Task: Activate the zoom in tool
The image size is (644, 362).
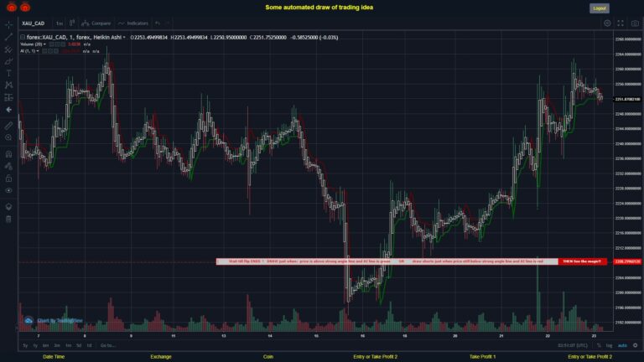Action: coord(8,137)
